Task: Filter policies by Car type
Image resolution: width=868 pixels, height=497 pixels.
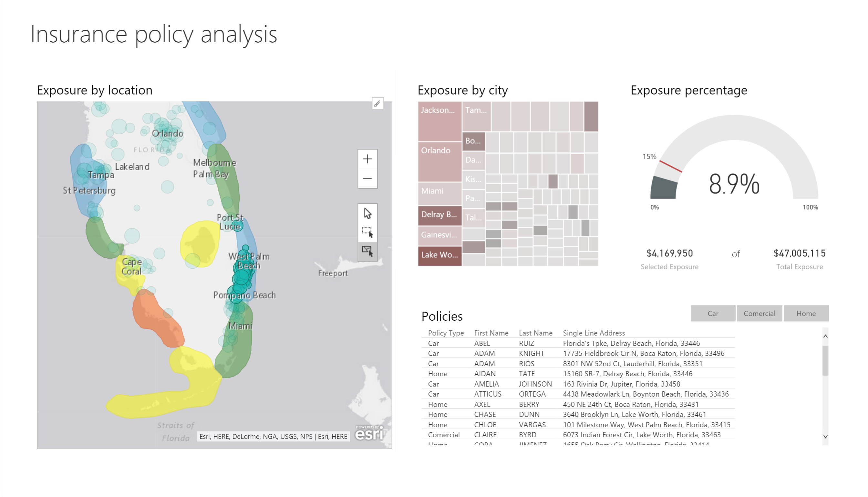Action: click(x=713, y=313)
